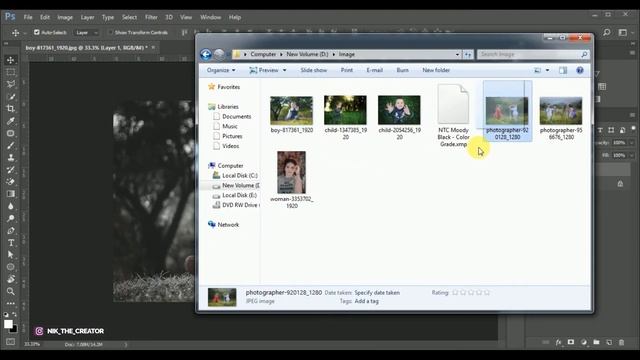Click the fx layer style icon

tap(558, 342)
